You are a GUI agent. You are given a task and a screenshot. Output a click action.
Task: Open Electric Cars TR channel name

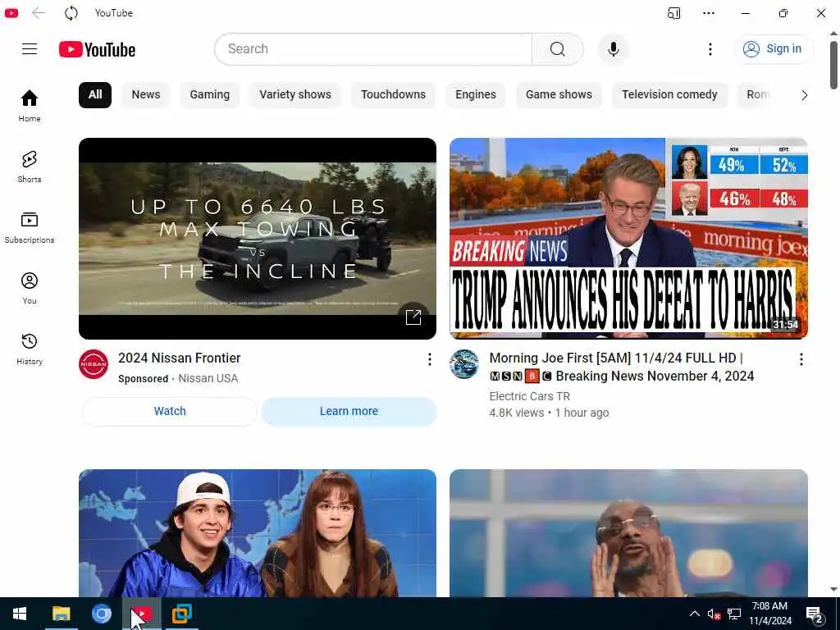[x=529, y=396]
